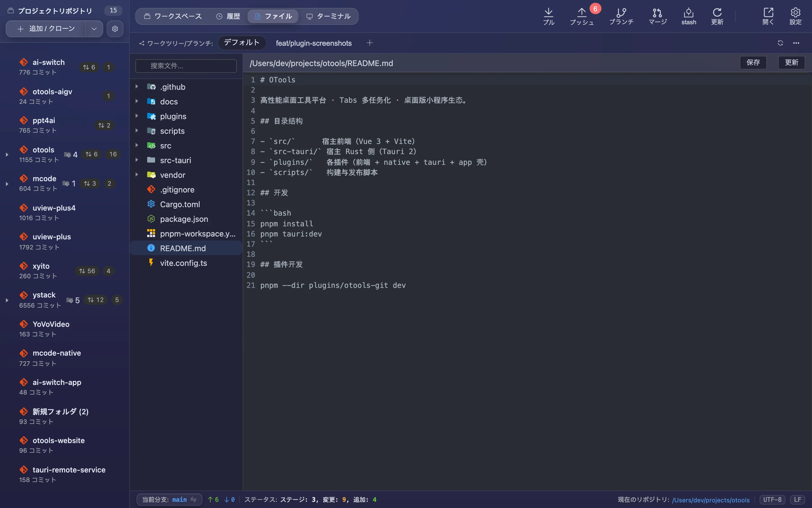Click the swap icon beside main branch

[194, 500]
